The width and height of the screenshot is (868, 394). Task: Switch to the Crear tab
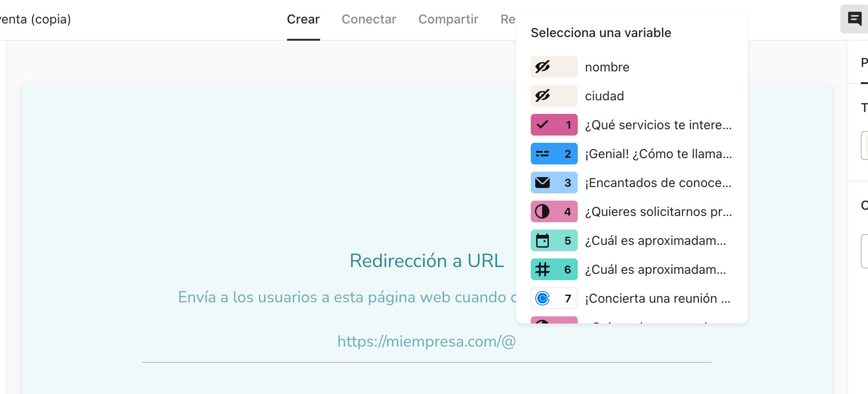(303, 19)
